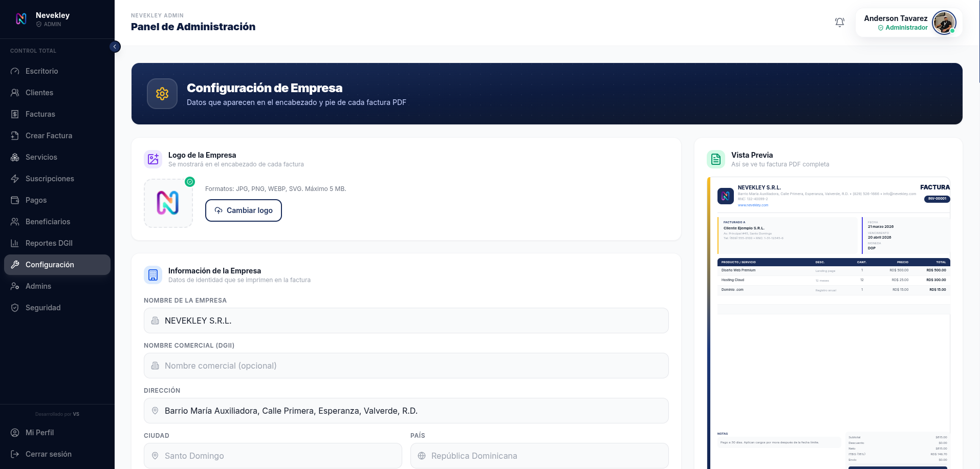Click the Suscripciones lightning icon

(x=15, y=179)
